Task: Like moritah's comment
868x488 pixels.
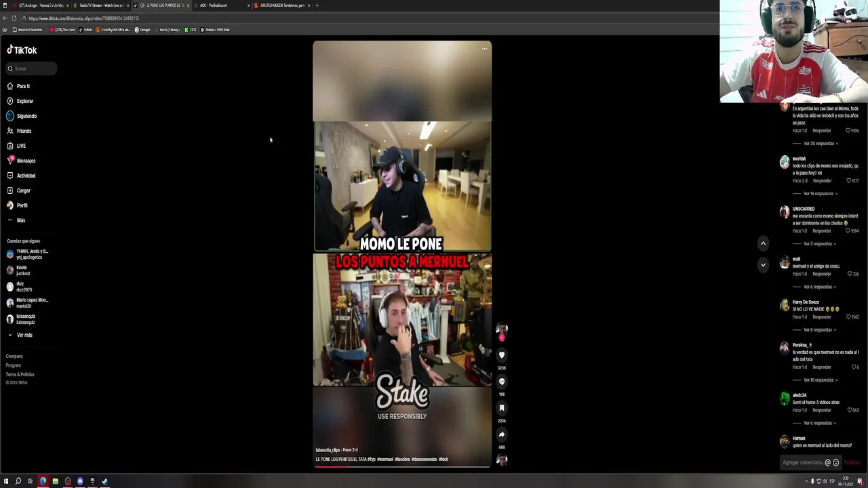Action: point(849,181)
